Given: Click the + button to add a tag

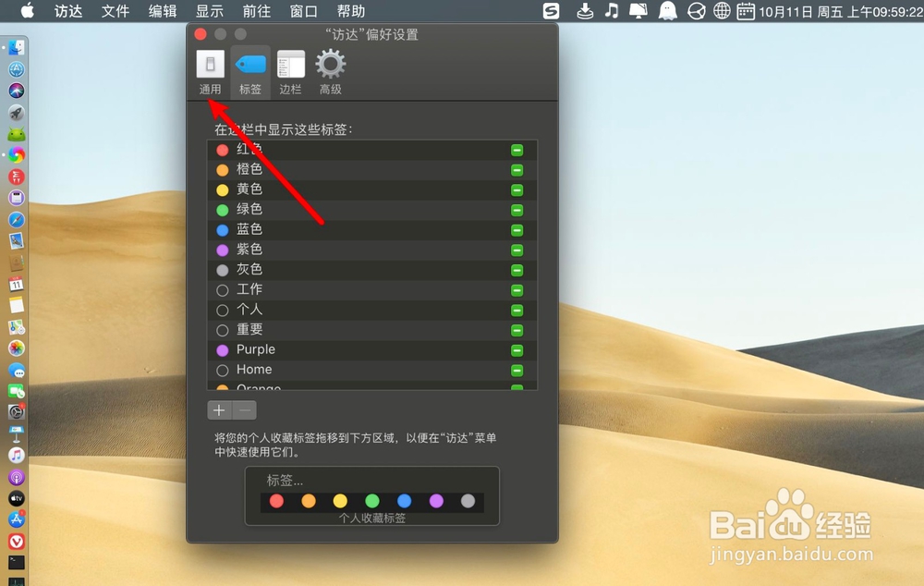Looking at the screenshot, I should pos(219,409).
